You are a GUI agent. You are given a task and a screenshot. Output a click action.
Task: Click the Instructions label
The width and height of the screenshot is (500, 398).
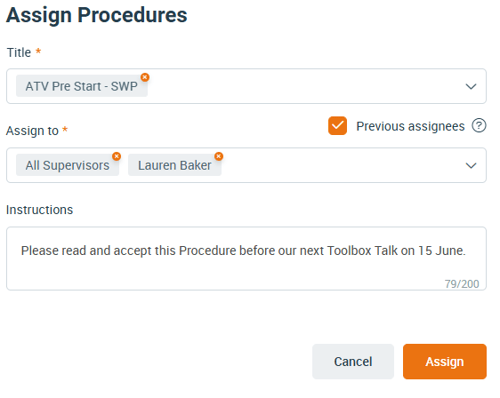[39, 210]
